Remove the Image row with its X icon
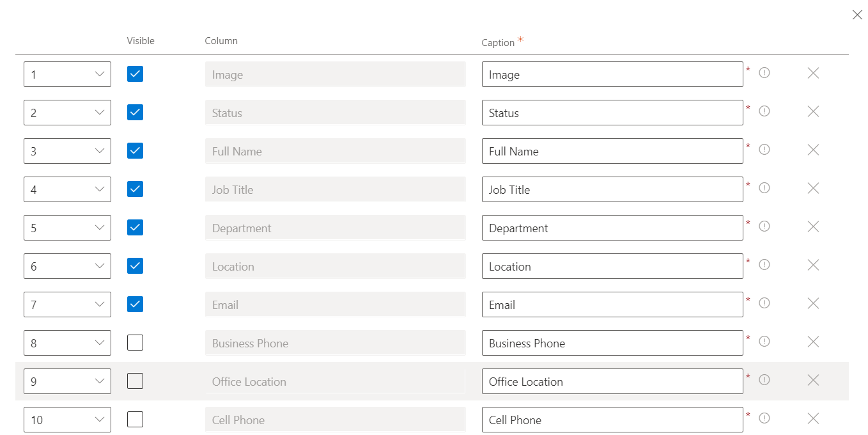This screenshot has width=868, height=435. click(813, 73)
